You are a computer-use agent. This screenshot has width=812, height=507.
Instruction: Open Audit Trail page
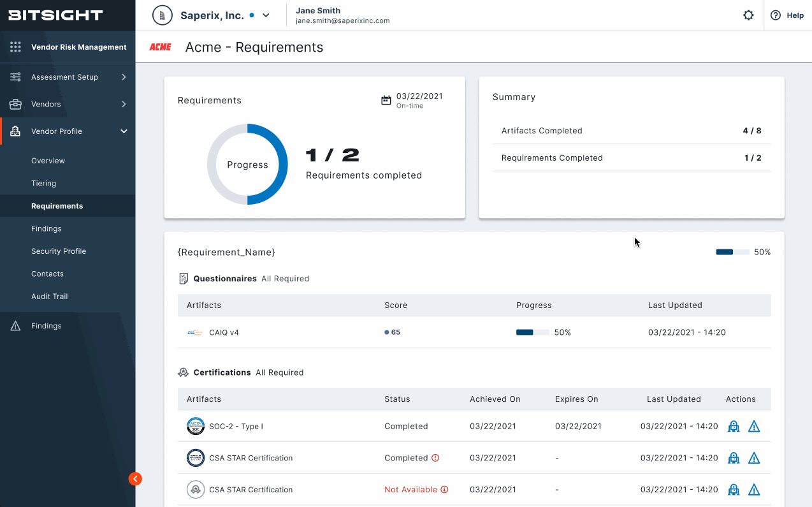pos(49,297)
